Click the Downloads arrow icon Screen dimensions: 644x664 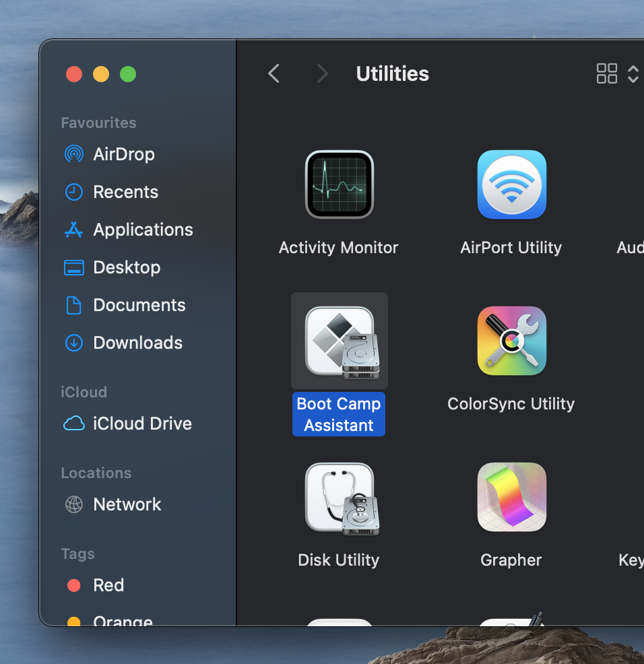[73, 343]
